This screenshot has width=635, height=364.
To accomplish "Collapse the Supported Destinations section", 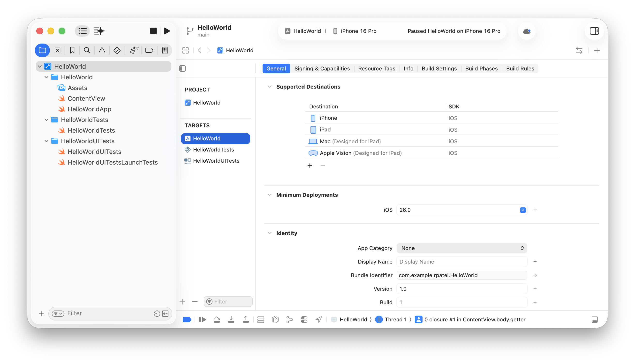I will click(269, 87).
